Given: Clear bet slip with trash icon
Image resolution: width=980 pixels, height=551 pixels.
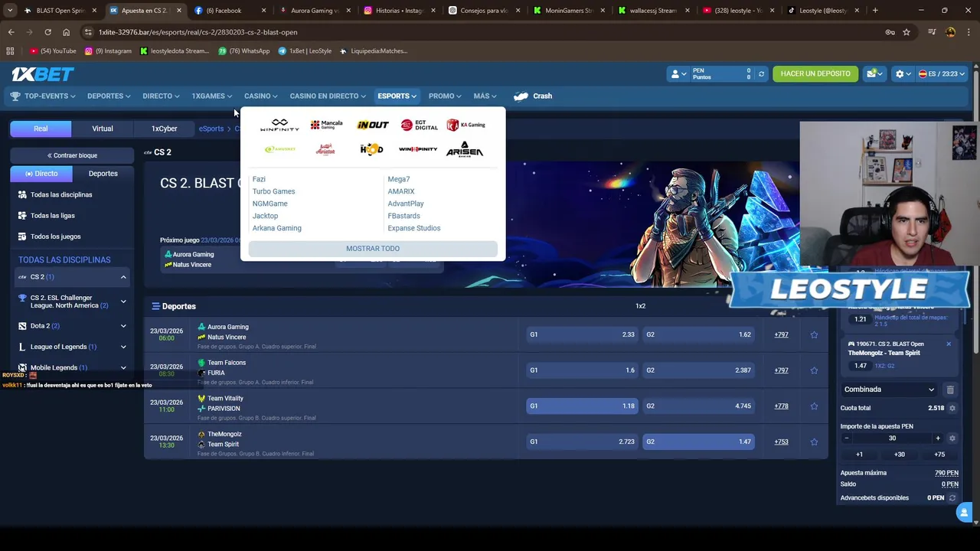Looking at the screenshot, I should coord(950,390).
